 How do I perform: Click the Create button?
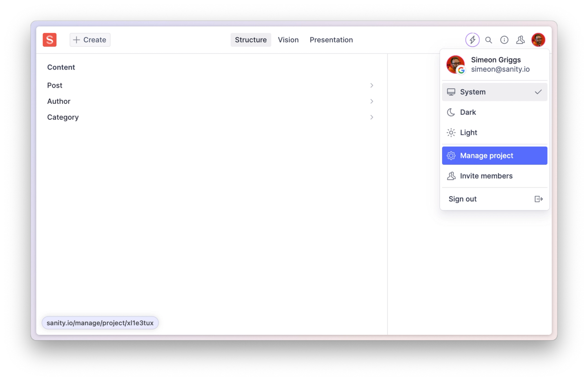(x=90, y=40)
